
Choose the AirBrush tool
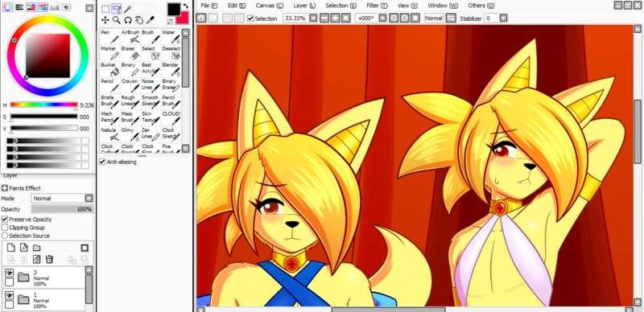(x=130, y=36)
